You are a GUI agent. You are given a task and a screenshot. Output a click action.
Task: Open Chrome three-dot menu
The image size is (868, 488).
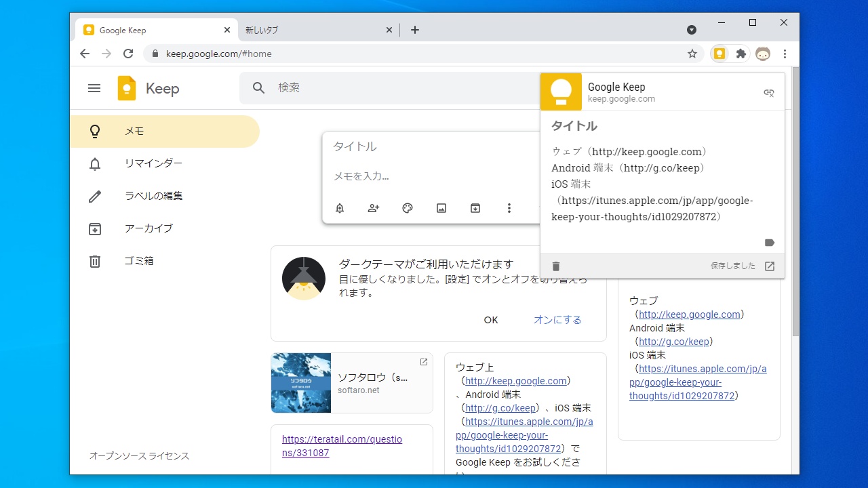785,54
